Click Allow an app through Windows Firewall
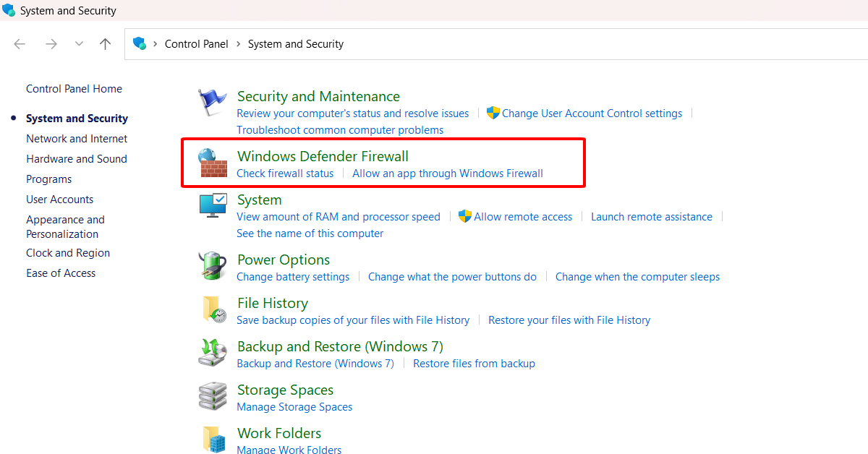 [x=447, y=173]
